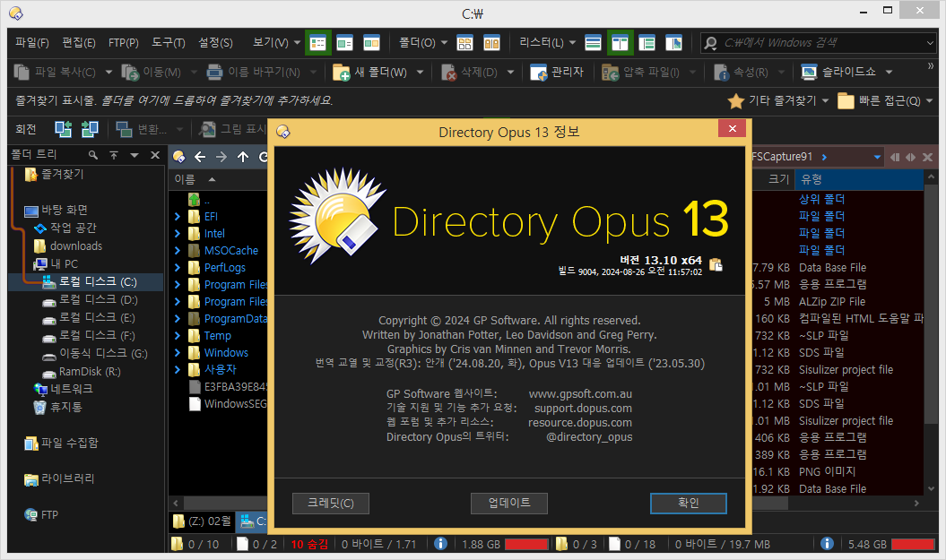Open the 편집(E) menu
The height and width of the screenshot is (560, 946).
tap(78, 43)
